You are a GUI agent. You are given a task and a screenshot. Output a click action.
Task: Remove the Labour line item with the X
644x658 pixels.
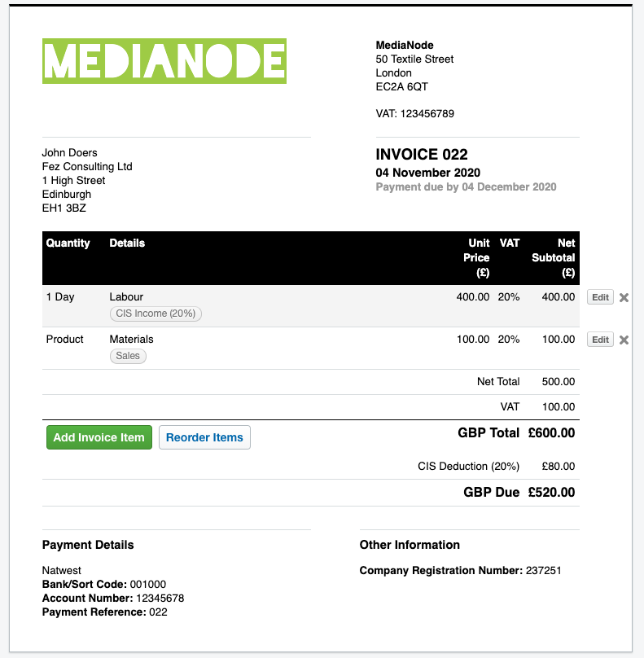coord(624,297)
